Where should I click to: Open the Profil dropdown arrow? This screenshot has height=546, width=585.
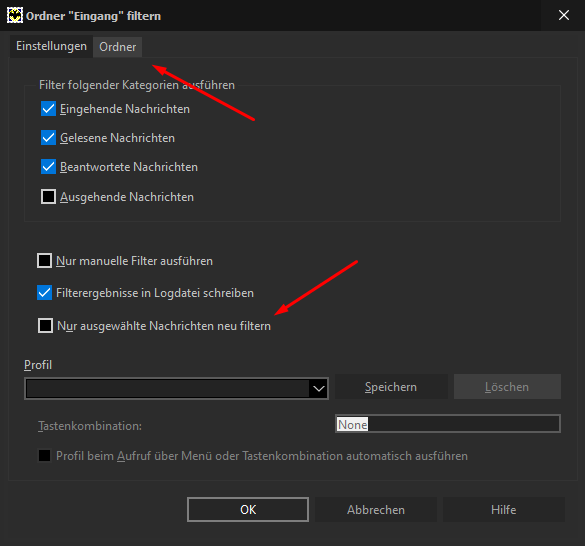pyautogui.click(x=319, y=389)
